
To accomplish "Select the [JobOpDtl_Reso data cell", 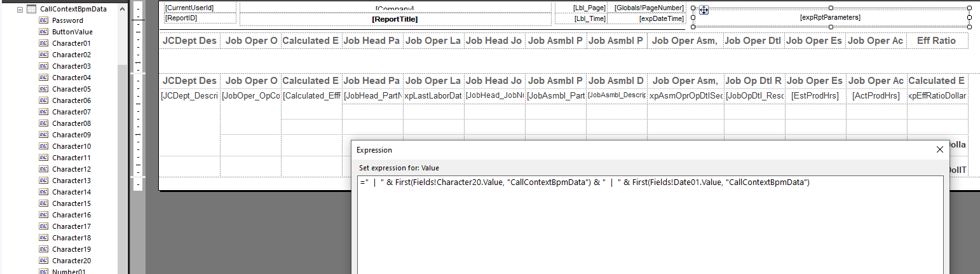I will coord(754,96).
